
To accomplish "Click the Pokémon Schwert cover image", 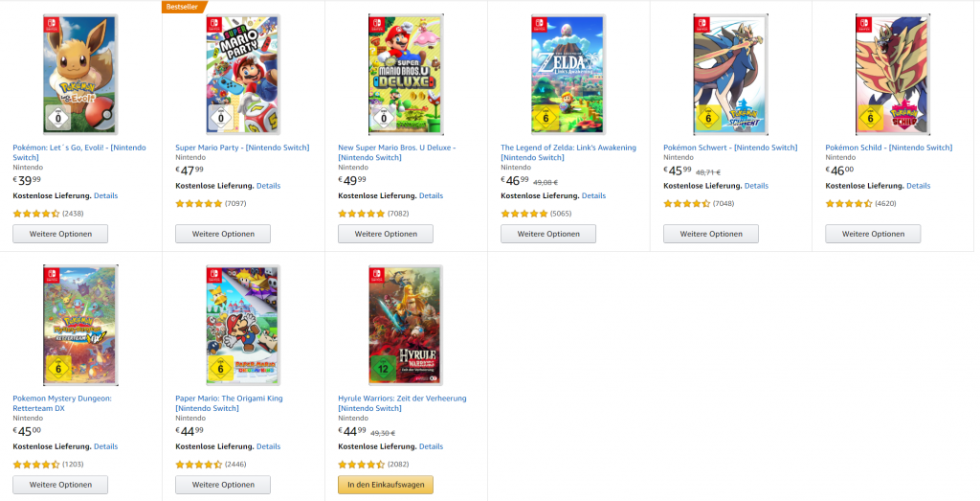I will coord(731,75).
